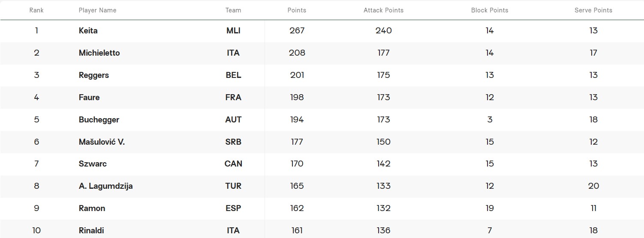Image resolution: width=644 pixels, height=238 pixels.
Task: Sort by Block Points header
Action: tap(490, 10)
